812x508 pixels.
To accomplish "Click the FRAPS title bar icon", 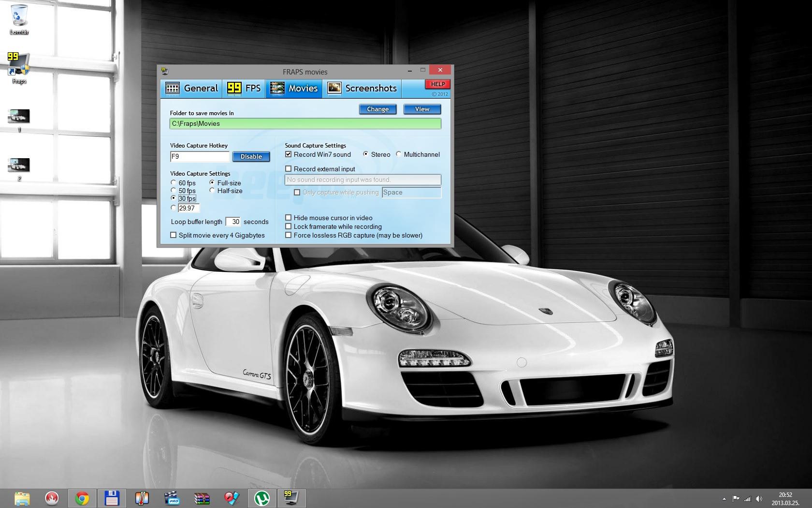I will point(165,72).
